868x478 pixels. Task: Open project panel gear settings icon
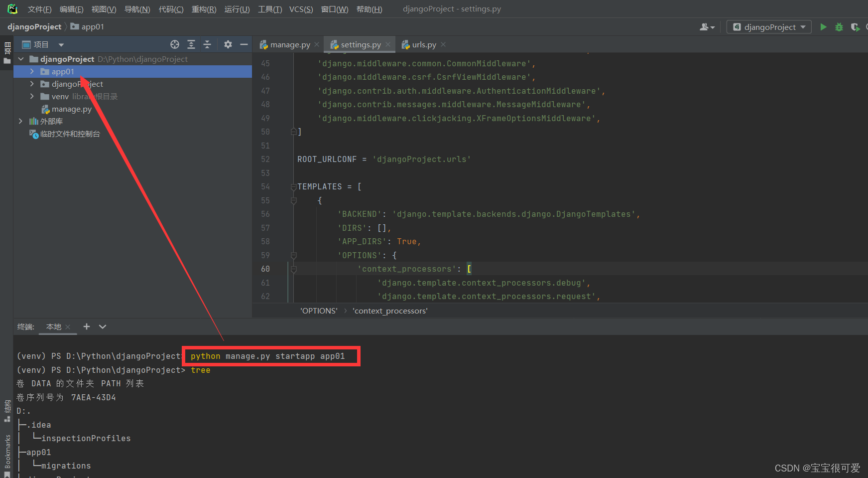tap(228, 45)
